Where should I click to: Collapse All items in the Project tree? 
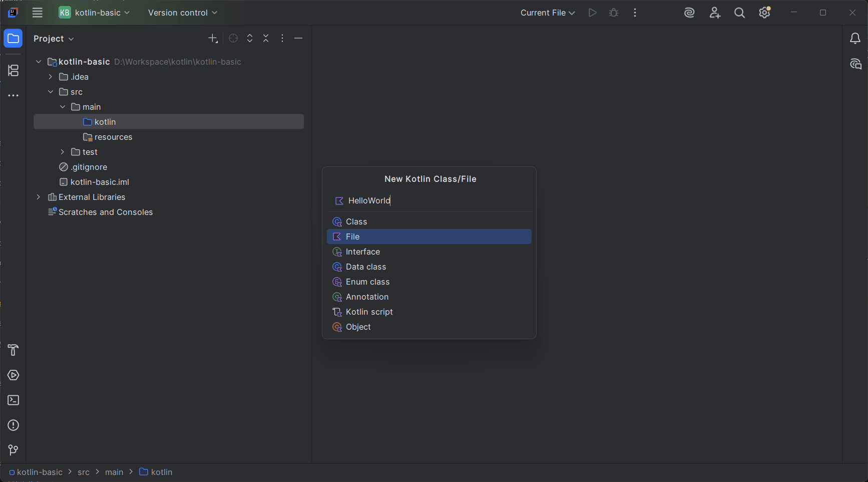coord(266,38)
